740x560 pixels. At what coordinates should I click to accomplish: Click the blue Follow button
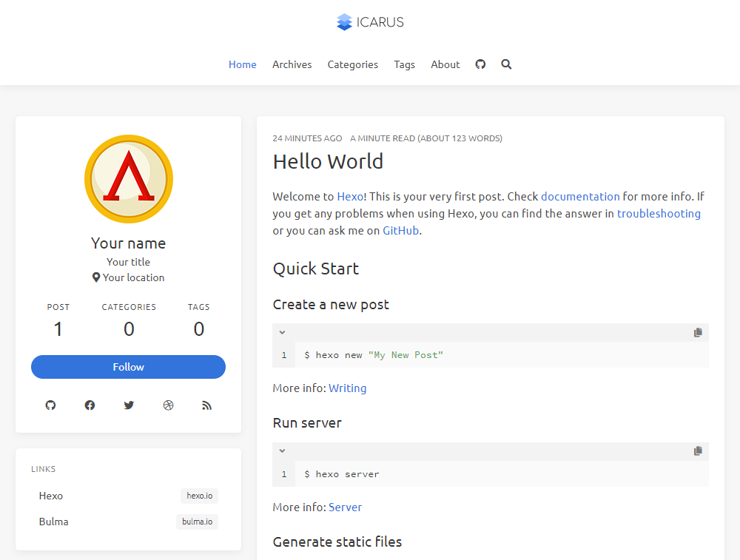pos(128,367)
